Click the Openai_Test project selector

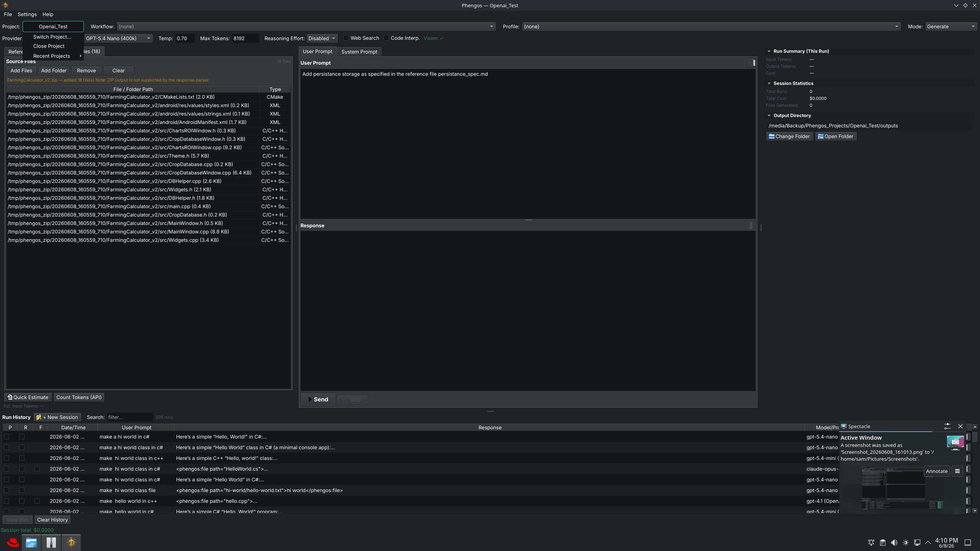53,26
